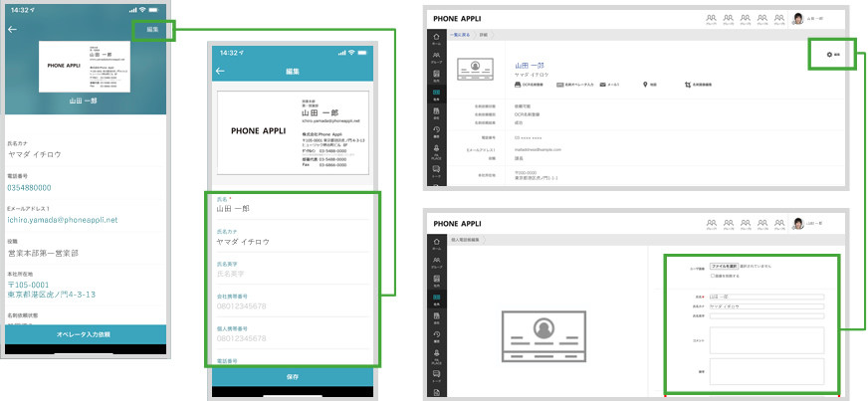The image size is (868, 401).
Task: Click the 備考 text area on web edit page
Action: pyautogui.click(x=766, y=372)
